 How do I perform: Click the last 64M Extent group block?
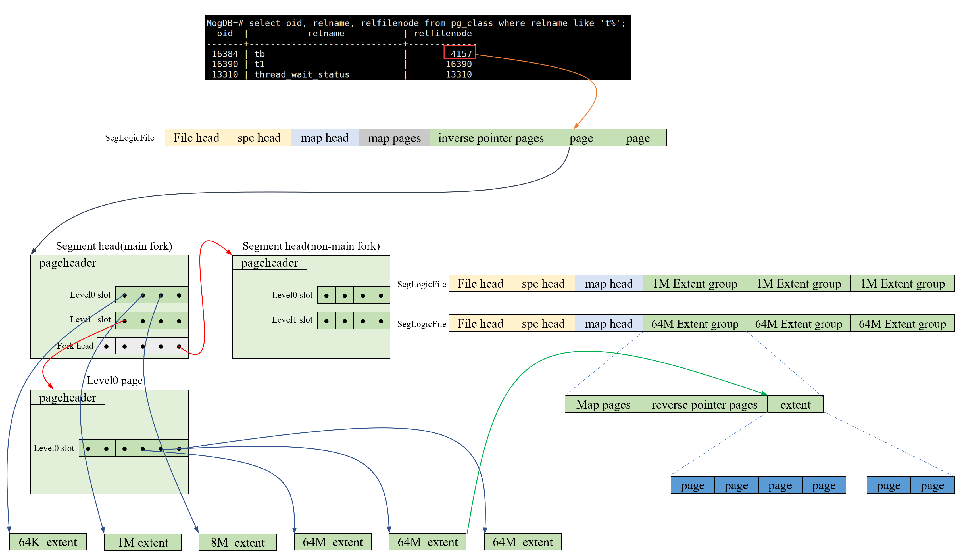tap(902, 324)
